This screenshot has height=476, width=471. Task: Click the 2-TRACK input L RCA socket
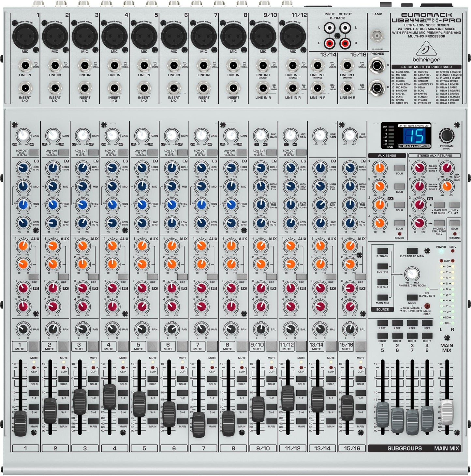330,28
